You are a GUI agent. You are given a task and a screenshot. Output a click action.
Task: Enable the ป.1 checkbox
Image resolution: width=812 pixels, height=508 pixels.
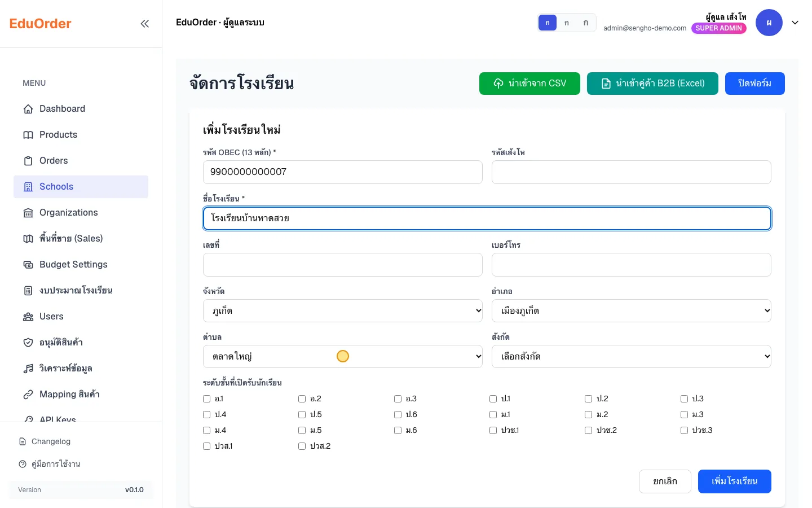pos(493,399)
